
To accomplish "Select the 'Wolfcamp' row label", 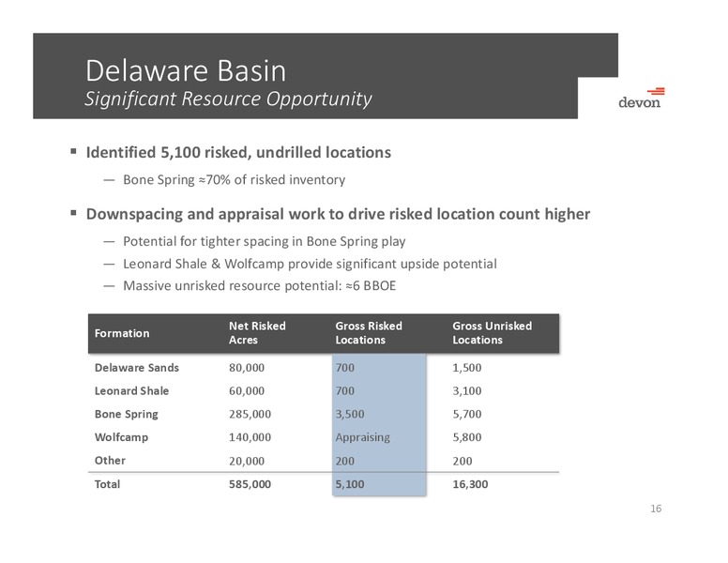I will pyautogui.click(x=121, y=437).
